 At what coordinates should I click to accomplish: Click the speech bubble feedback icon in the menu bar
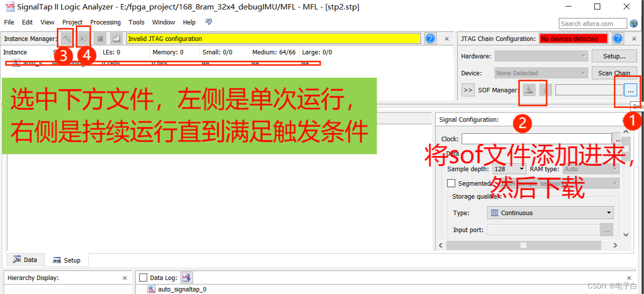pyautogui.click(x=209, y=22)
